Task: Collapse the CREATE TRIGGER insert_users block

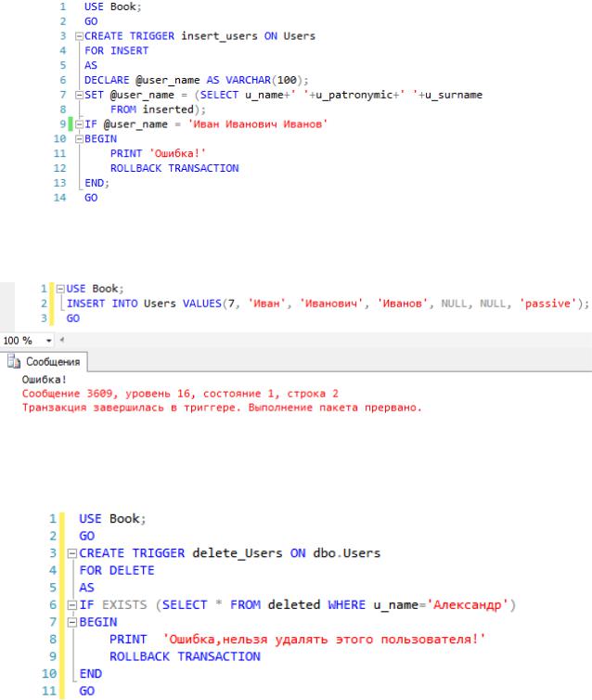Action: [x=79, y=36]
